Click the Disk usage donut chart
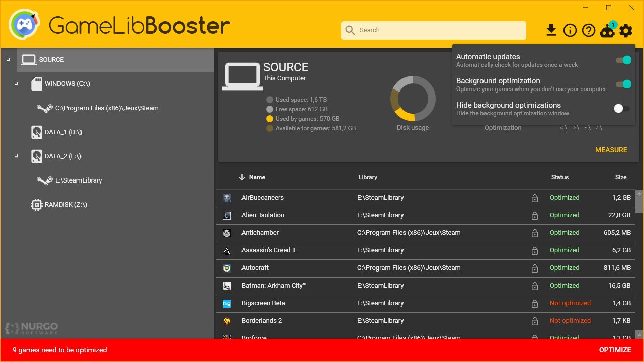 [x=413, y=99]
